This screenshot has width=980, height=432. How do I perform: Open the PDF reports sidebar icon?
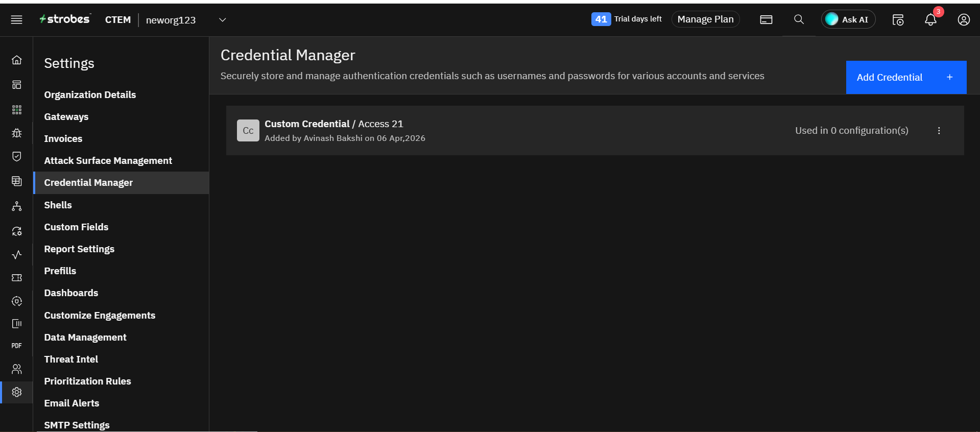[x=17, y=346]
